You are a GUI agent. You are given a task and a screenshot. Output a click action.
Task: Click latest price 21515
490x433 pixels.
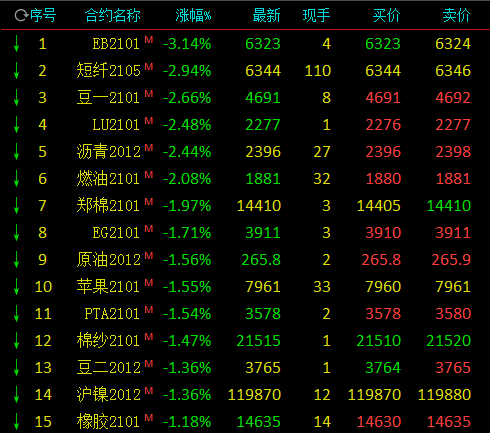coord(259,341)
